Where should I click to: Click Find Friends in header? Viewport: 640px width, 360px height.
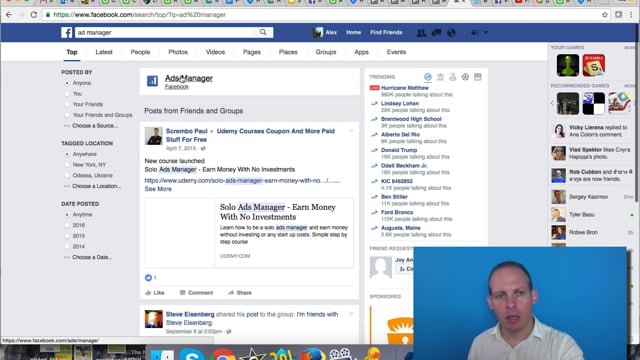[x=386, y=32]
